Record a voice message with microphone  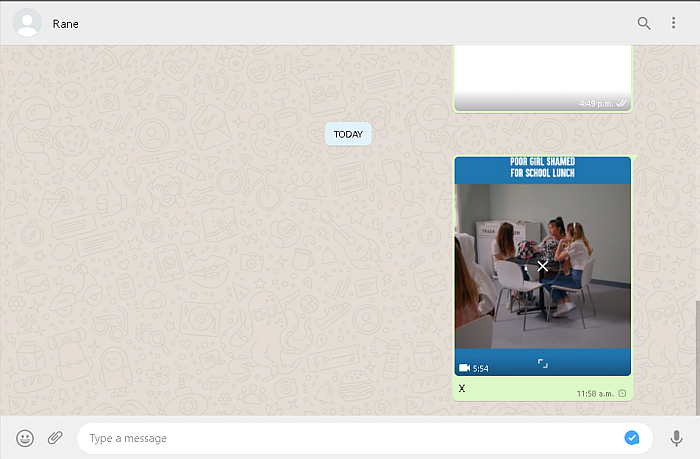coord(676,438)
